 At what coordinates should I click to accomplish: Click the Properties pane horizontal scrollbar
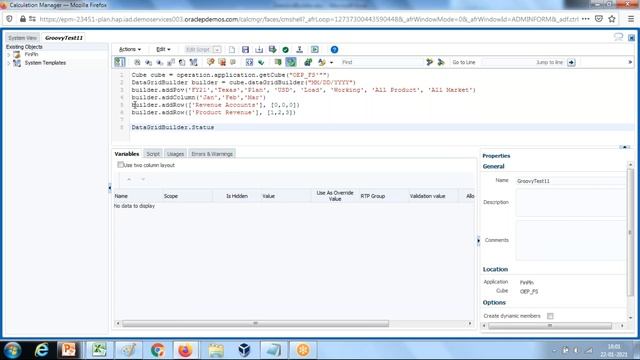[550, 326]
